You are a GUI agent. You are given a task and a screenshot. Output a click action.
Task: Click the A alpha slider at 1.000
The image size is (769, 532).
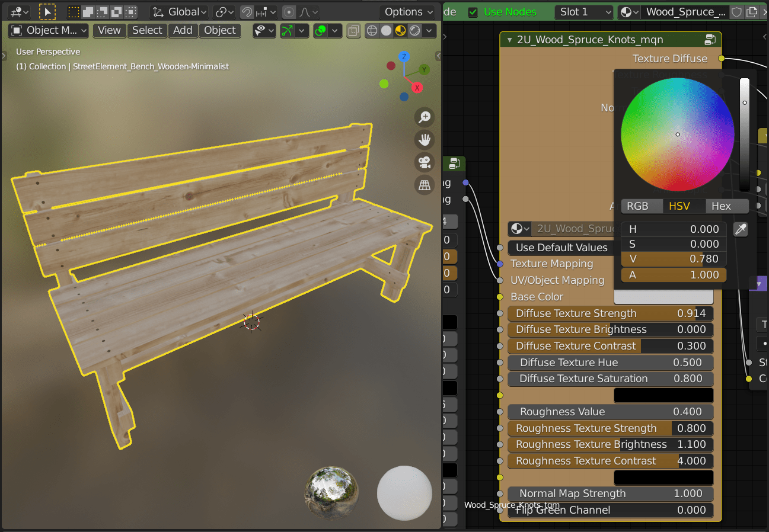point(674,275)
